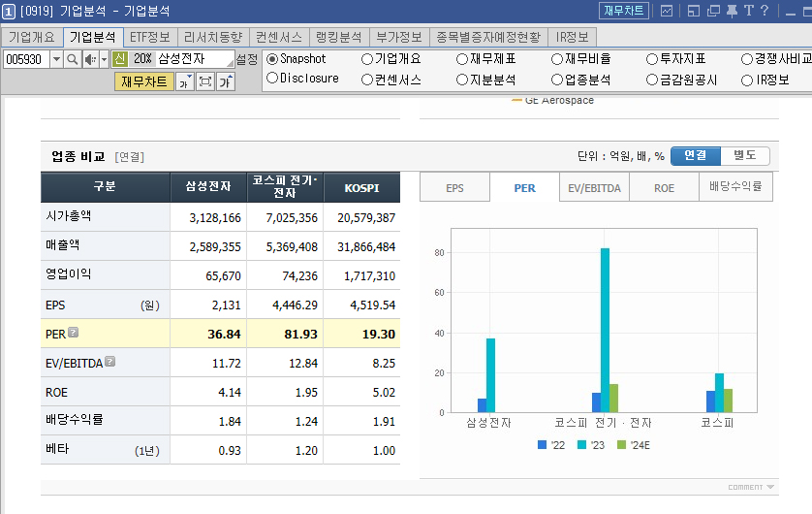Click the green 신 badge icon
The width and height of the screenshot is (812, 514).
coord(119,59)
